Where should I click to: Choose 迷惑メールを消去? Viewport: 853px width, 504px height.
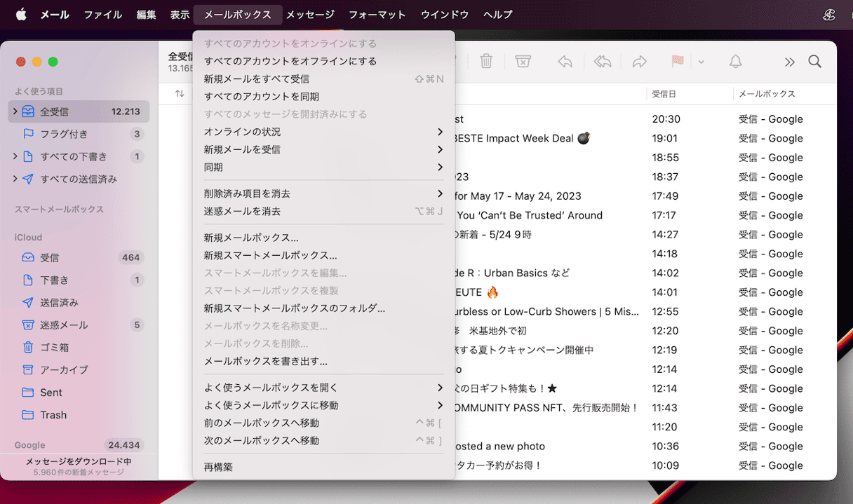point(323,211)
